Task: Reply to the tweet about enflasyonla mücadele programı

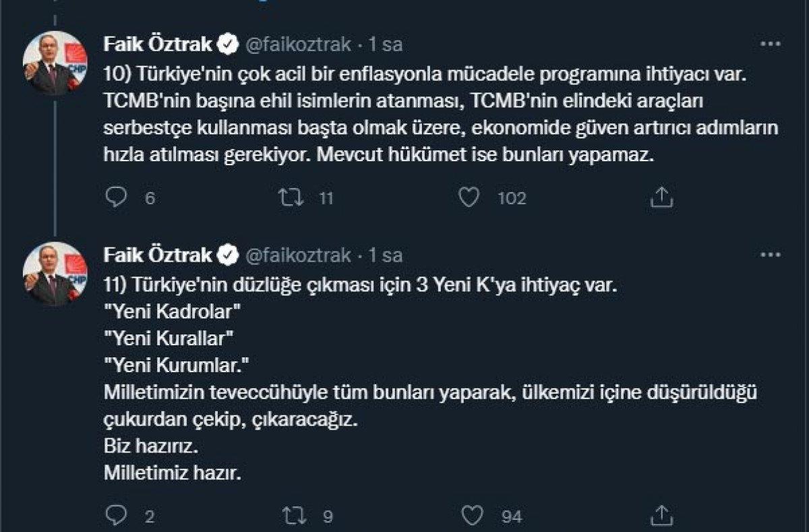Action: coord(118,198)
